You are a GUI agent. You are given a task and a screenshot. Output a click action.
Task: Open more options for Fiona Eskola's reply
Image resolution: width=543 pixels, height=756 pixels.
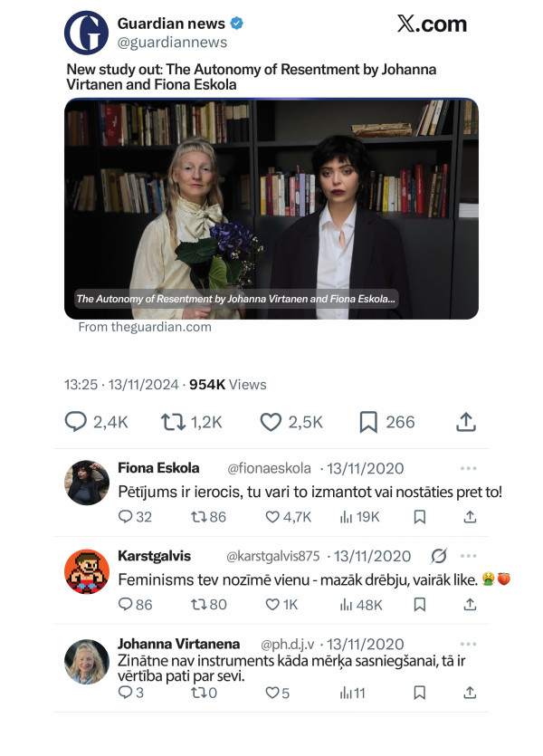[x=468, y=468]
